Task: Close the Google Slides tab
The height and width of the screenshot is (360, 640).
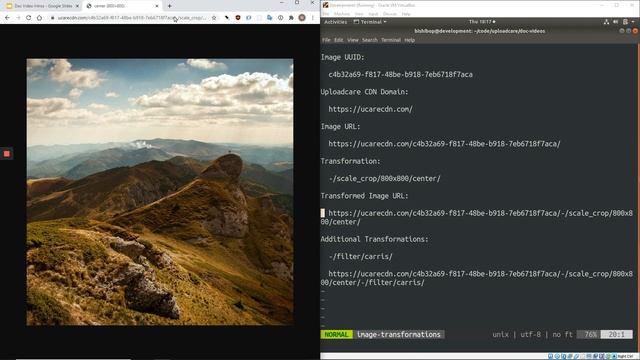Action: 77,6
